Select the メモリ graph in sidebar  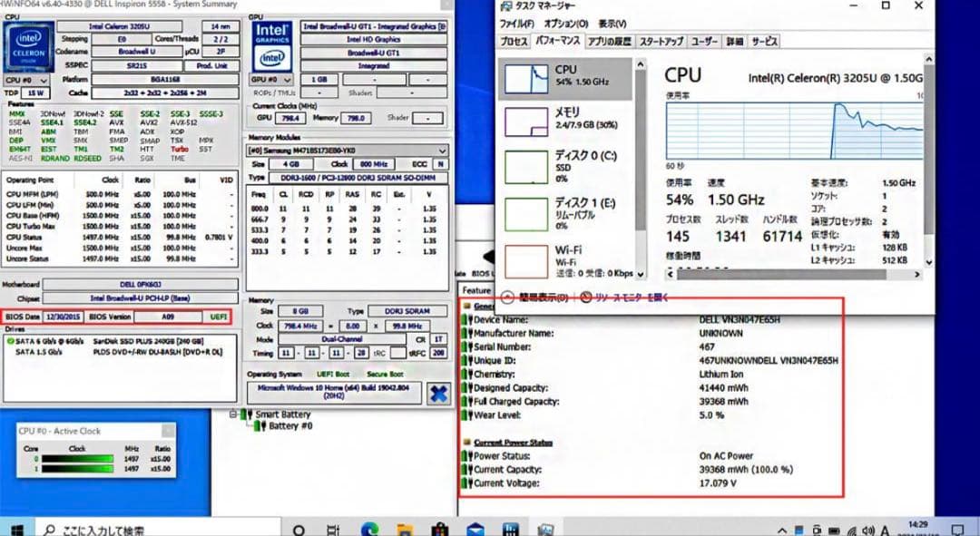(565, 122)
